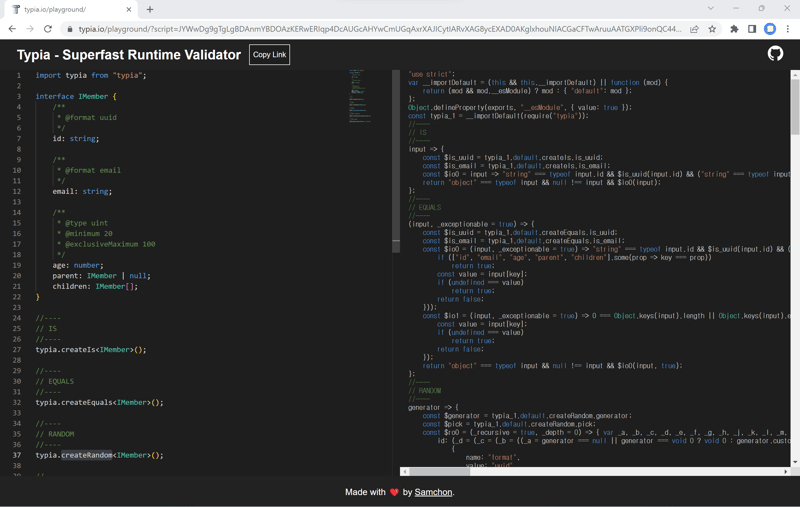Follow the Samchon link in the footer
Viewport: 800px width, 507px height.
(x=433, y=492)
